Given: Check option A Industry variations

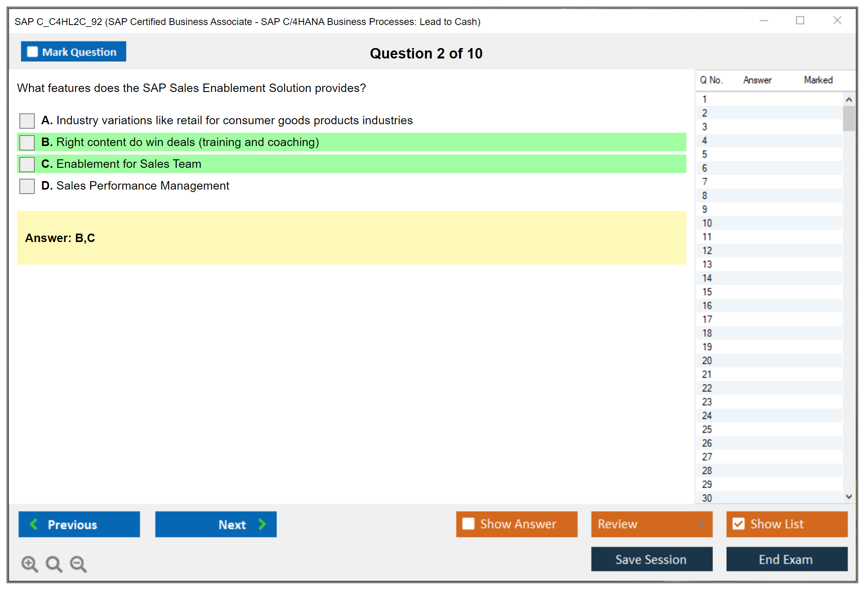Looking at the screenshot, I should click(x=27, y=121).
